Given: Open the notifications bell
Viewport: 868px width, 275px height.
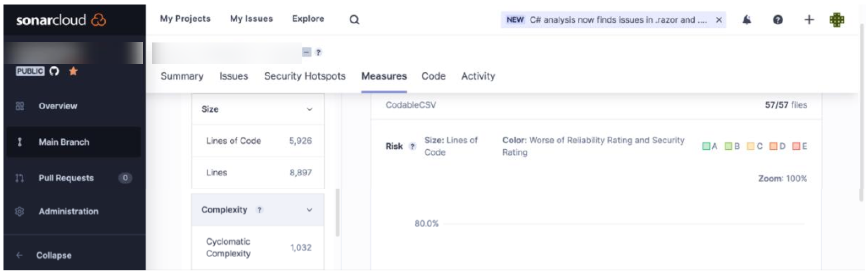Looking at the screenshot, I should (x=747, y=20).
